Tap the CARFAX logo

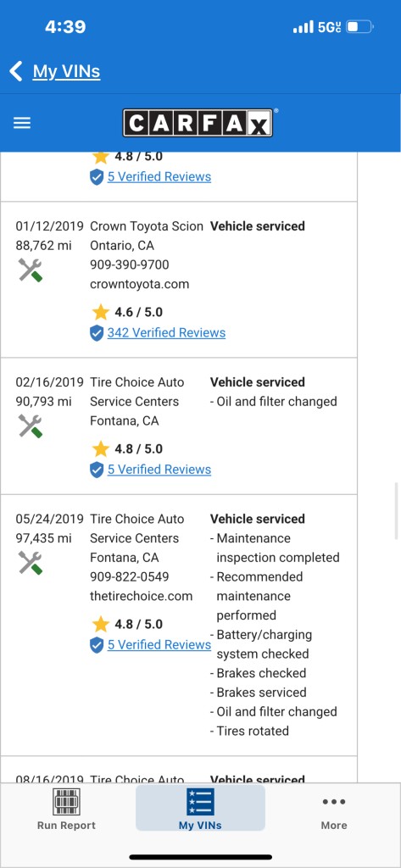click(198, 123)
